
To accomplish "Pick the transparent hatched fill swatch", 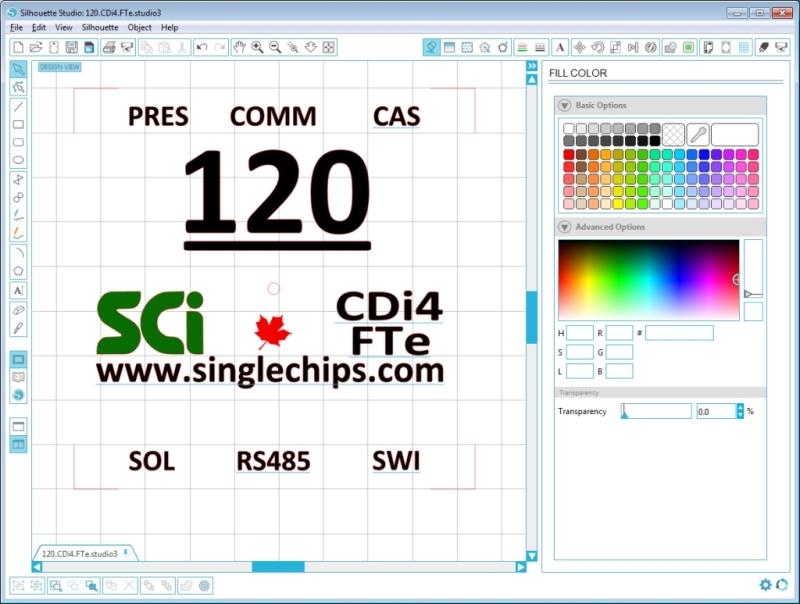I will (673, 135).
